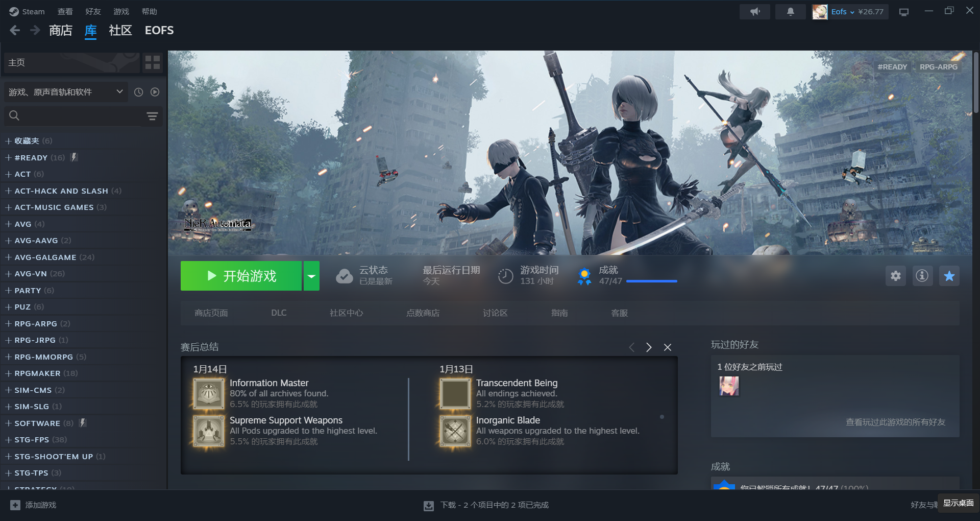This screenshot has height=521, width=980.
Task: Click the main page vertical scrollbar
Action: (x=976, y=82)
